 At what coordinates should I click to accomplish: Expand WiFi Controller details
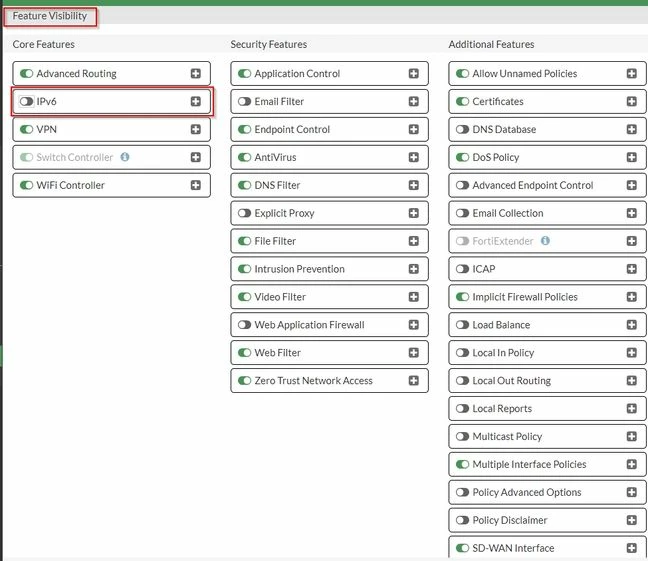(x=195, y=185)
